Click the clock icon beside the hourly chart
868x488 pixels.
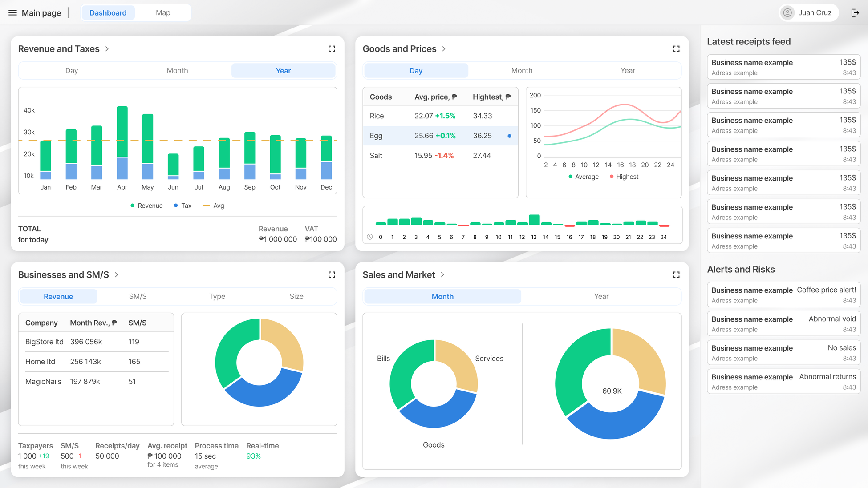[370, 237]
